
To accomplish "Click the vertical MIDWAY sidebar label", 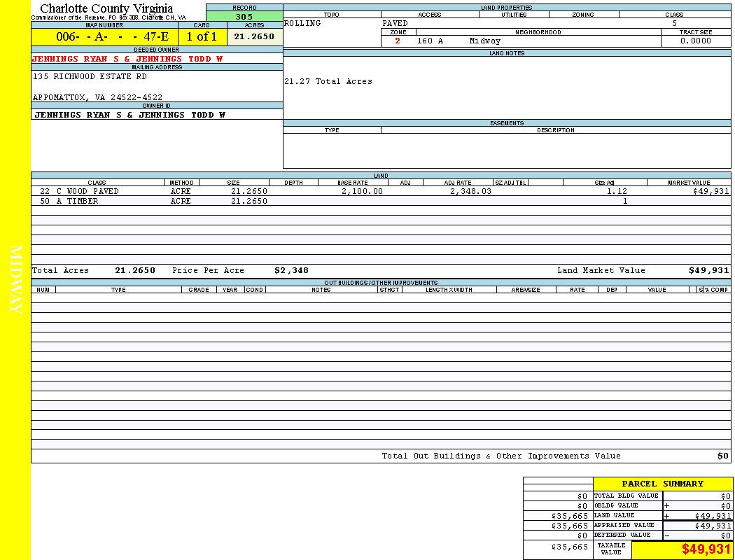I will pos(15,280).
